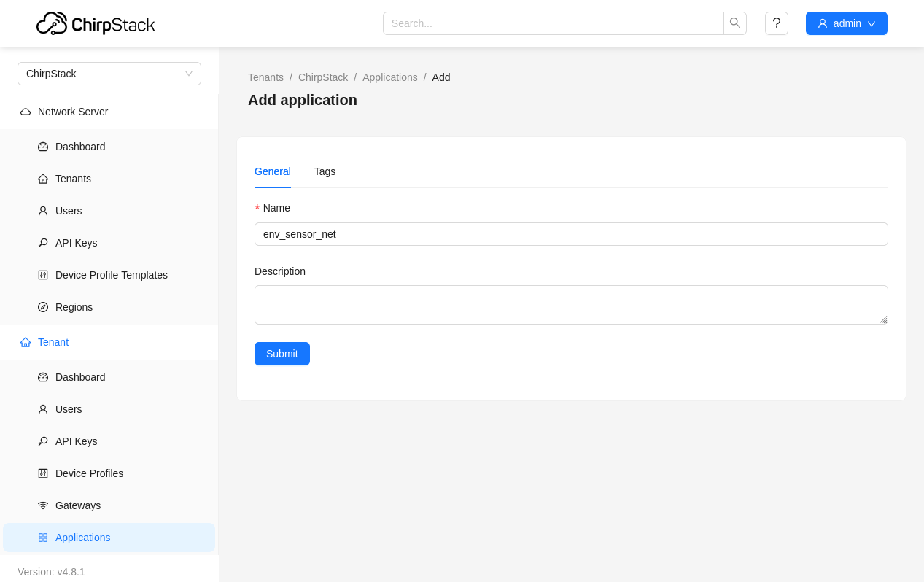Click the Submit button

click(282, 354)
